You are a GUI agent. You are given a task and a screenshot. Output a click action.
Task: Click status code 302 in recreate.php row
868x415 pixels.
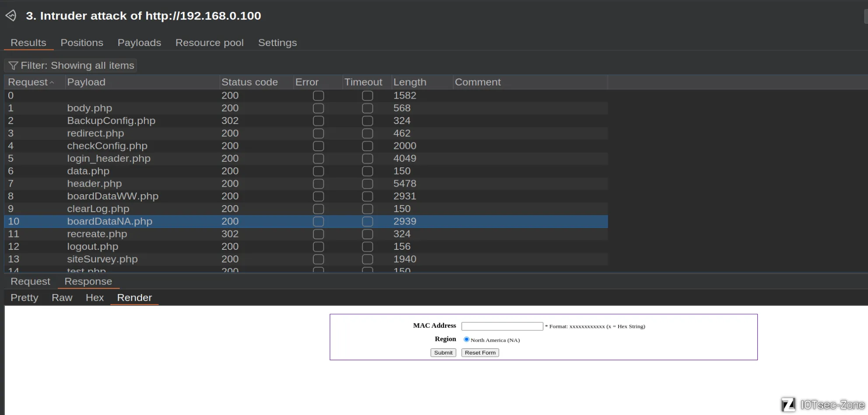[230, 234]
